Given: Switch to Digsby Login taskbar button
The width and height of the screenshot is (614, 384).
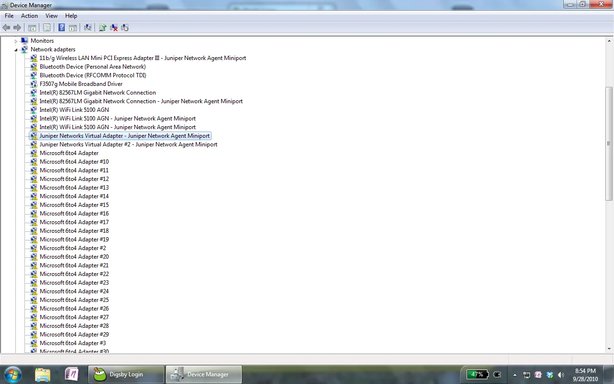Looking at the screenshot, I should click(x=126, y=375).
